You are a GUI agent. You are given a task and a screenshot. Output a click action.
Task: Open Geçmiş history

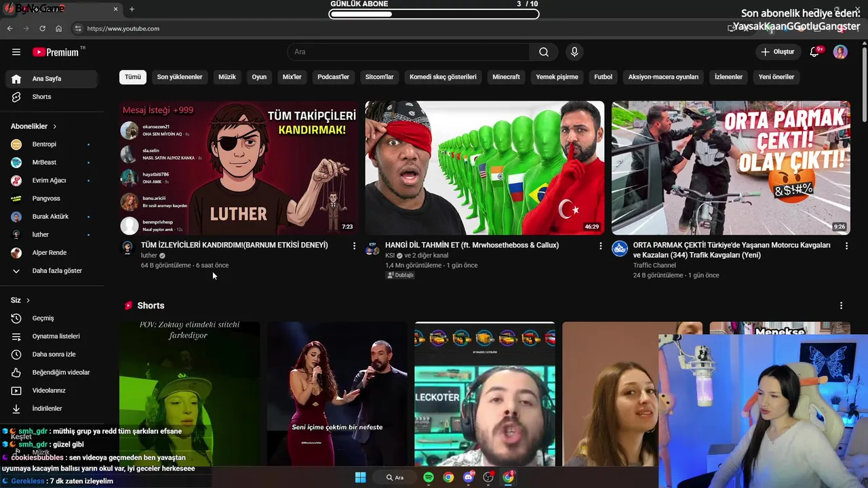pos(52,318)
